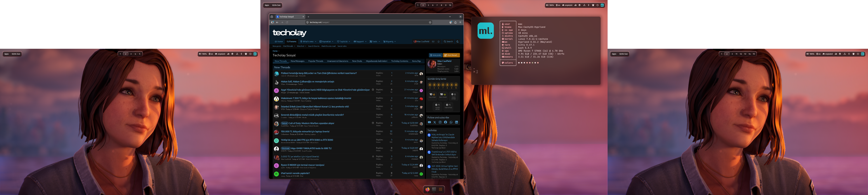The image size is (868, 195).
Task: Open the Firefox account icon in the toolbar
Action: click(x=451, y=22)
